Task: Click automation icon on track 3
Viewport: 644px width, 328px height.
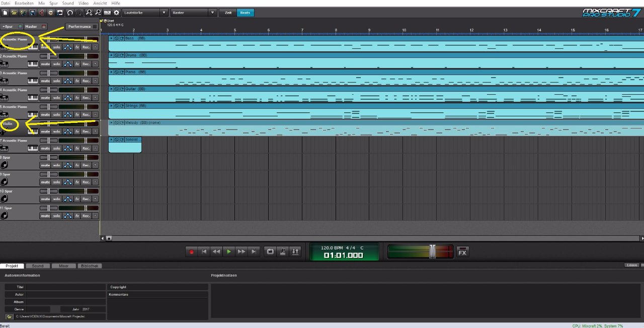Action: point(68,81)
